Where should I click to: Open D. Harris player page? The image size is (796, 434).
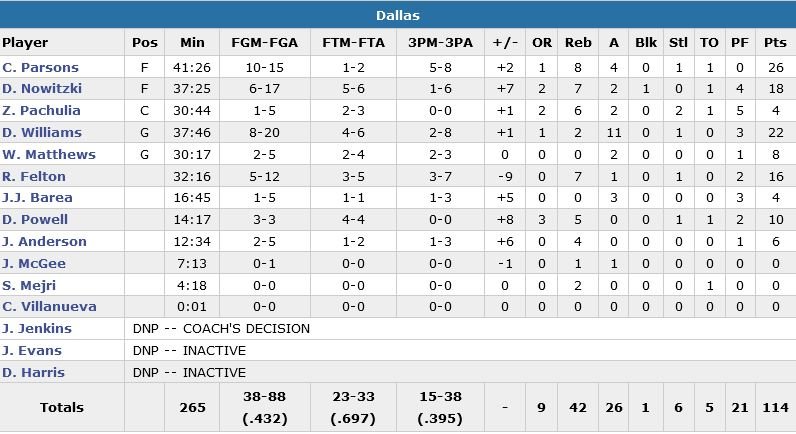coord(33,372)
